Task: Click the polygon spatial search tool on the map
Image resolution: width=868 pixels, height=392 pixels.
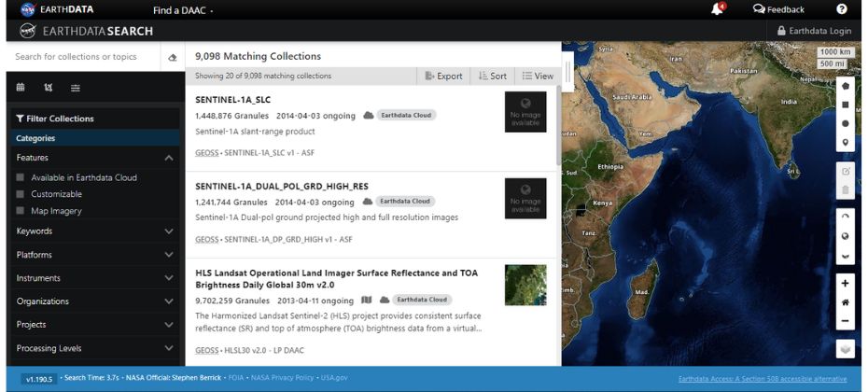Action: click(845, 86)
